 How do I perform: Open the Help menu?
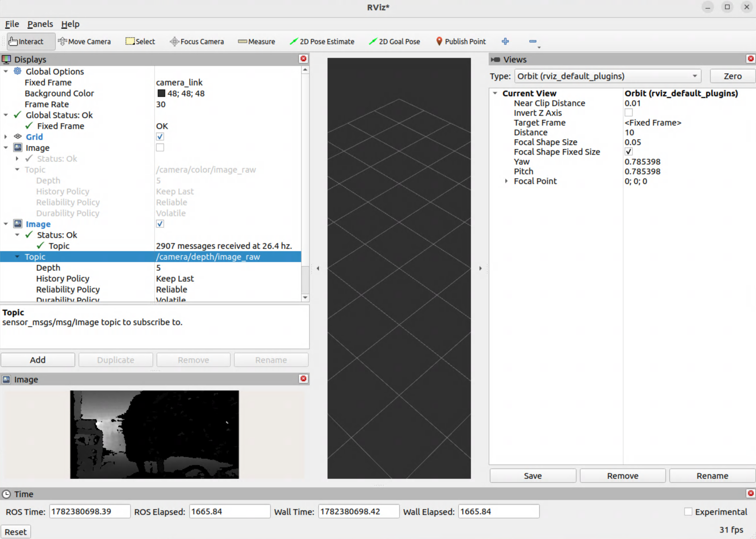point(70,24)
